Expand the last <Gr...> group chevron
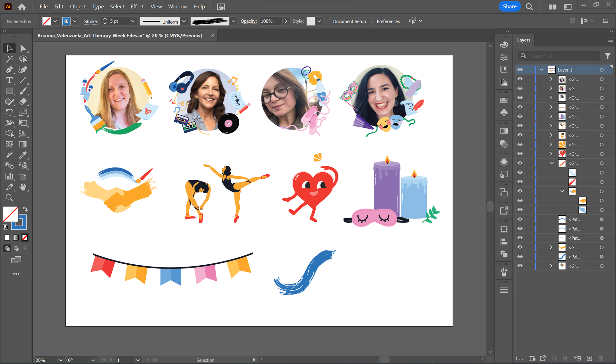This screenshot has height=364, width=616. (x=551, y=266)
